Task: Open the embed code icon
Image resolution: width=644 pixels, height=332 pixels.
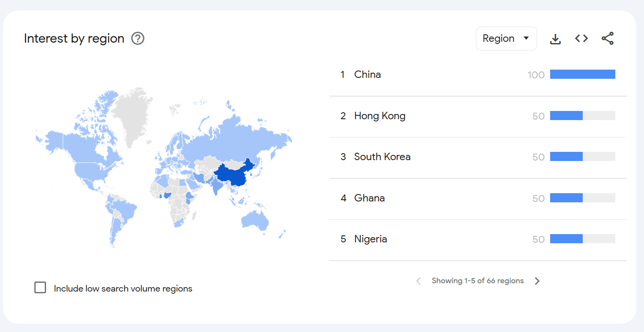Action: point(581,38)
